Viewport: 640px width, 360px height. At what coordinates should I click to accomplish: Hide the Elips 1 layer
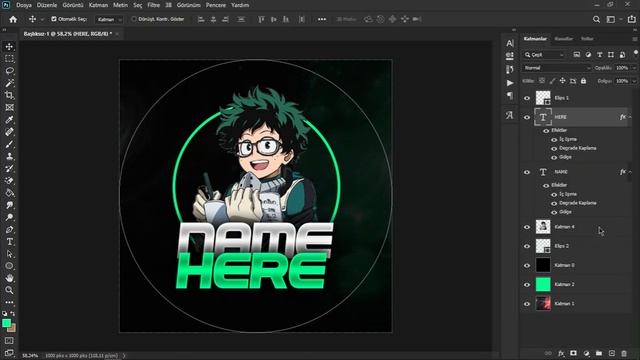point(527,98)
